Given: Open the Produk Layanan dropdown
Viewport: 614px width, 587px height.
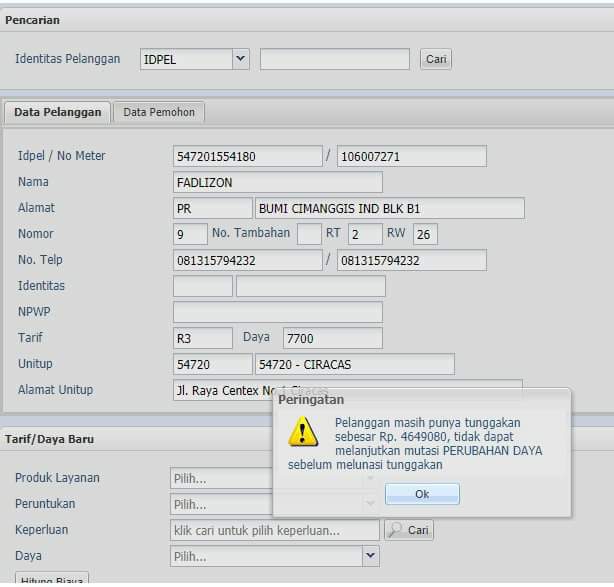Looking at the screenshot, I should [x=220, y=478].
